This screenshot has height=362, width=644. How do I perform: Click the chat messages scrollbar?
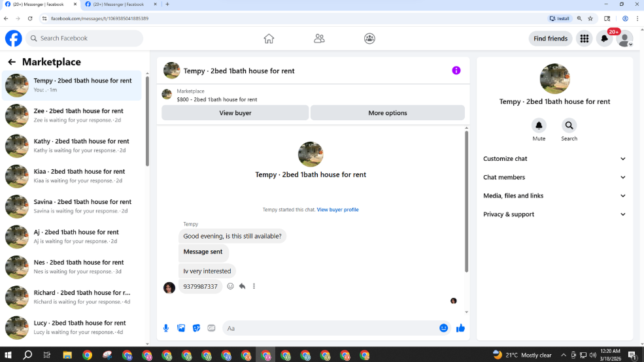click(x=466, y=201)
